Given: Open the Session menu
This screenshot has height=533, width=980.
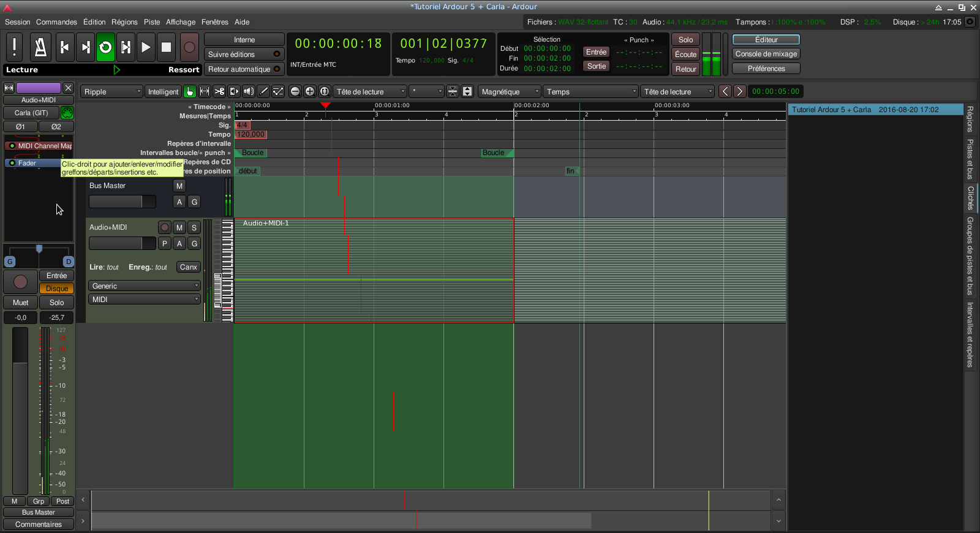Looking at the screenshot, I should [17, 22].
